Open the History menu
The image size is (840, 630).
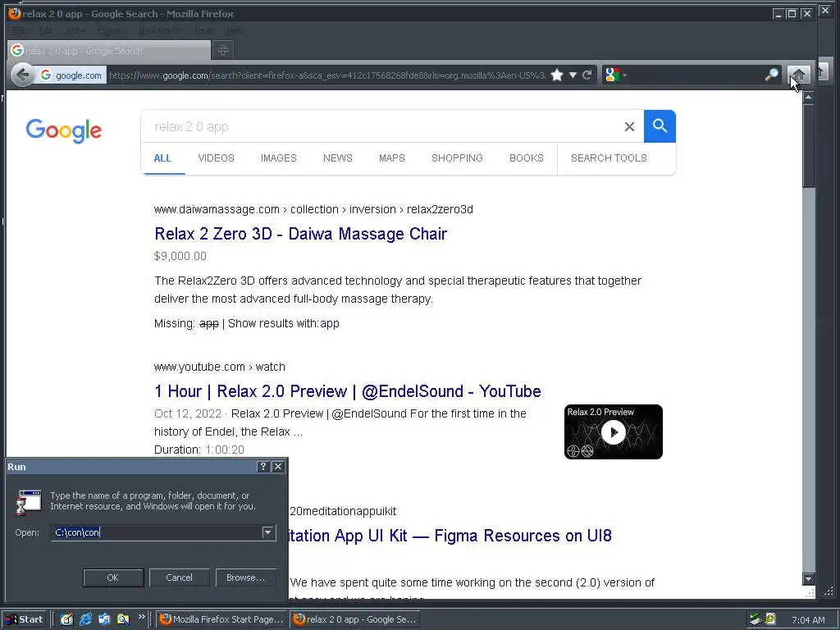click(x=111, y=30)
